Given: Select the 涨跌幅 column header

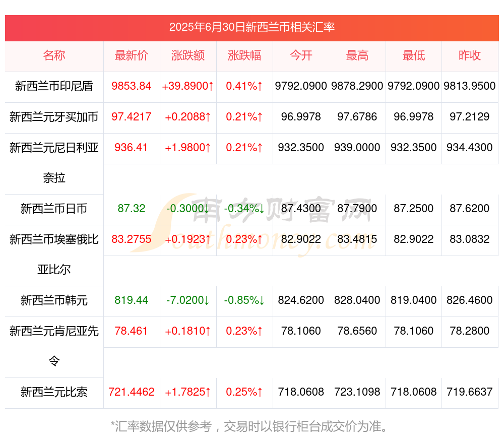Looking at the screenshot, I should (x=244, y=55).
